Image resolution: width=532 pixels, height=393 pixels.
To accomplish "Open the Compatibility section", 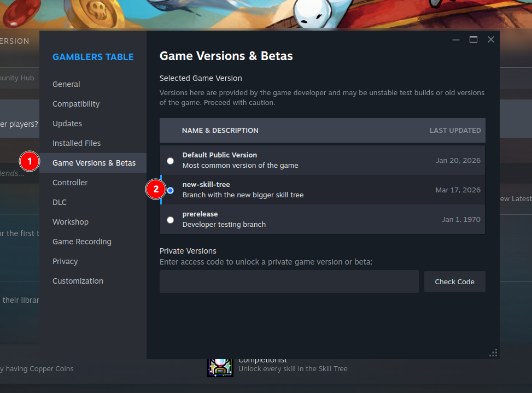I will pos(76,104).
